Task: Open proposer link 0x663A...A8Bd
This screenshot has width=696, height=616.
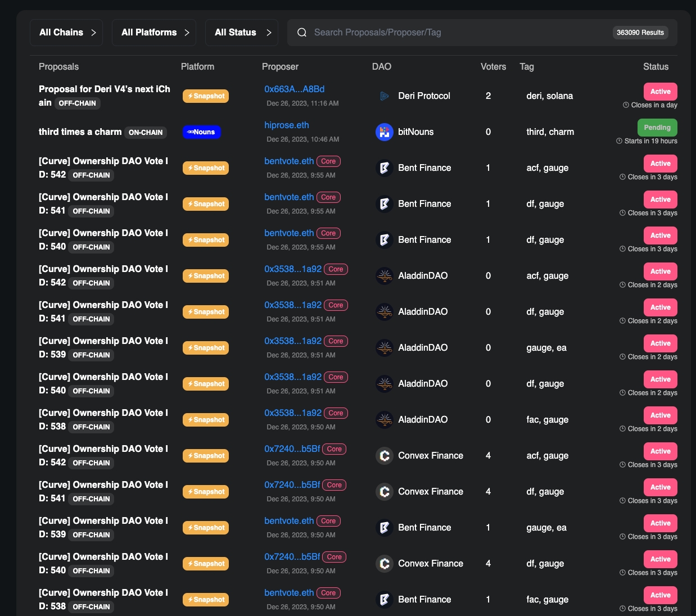Action: click(x=294, y=89)
